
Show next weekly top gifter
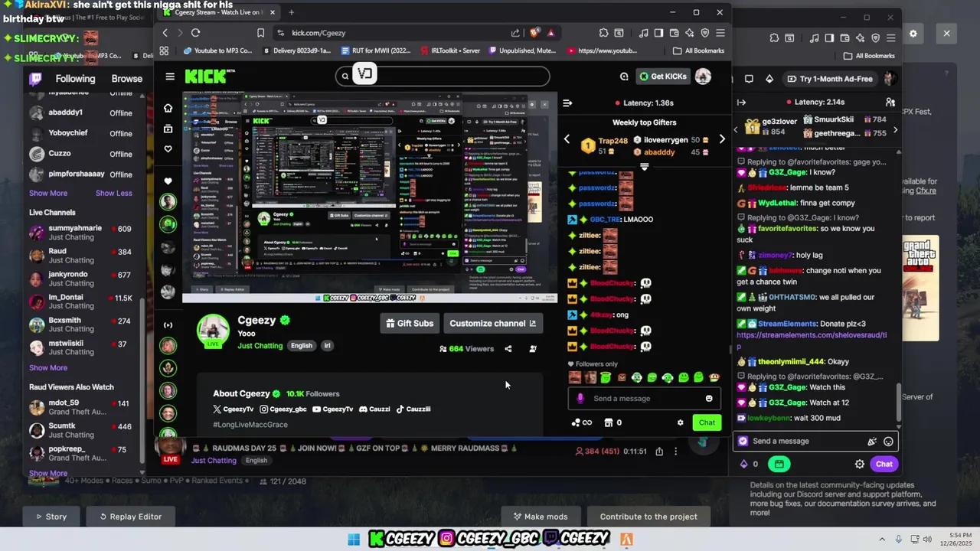[x=721, y=139]
